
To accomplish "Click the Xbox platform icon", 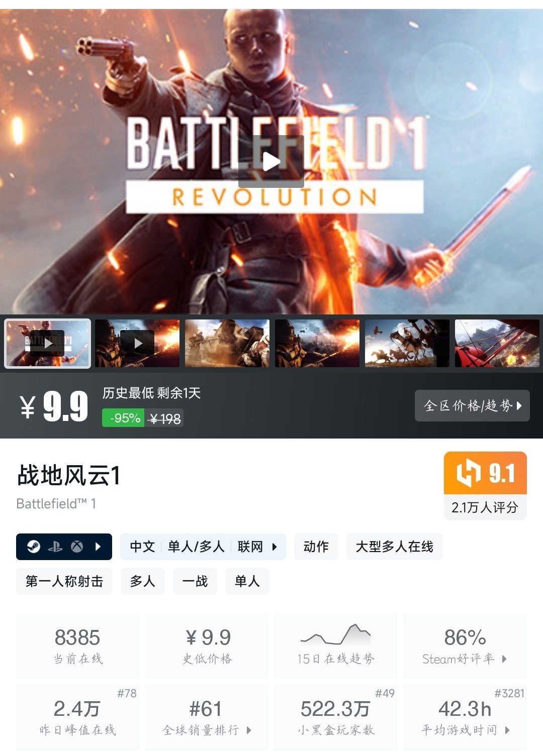I will [77, 547].
